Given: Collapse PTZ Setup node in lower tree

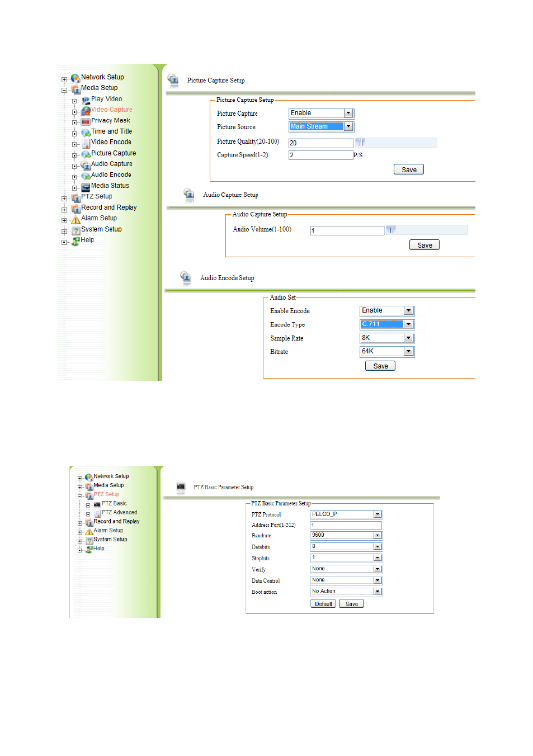Looking at the screenshot, I should pos(80,496).
